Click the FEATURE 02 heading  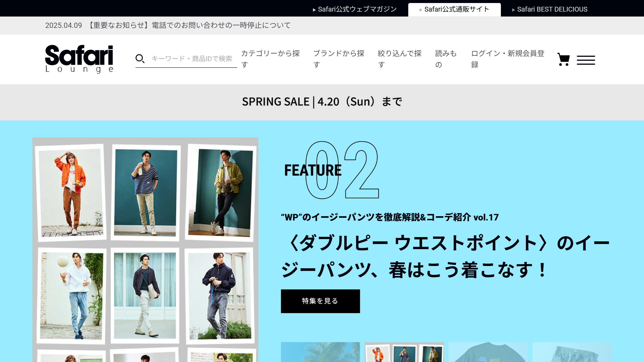pos(332,170)
